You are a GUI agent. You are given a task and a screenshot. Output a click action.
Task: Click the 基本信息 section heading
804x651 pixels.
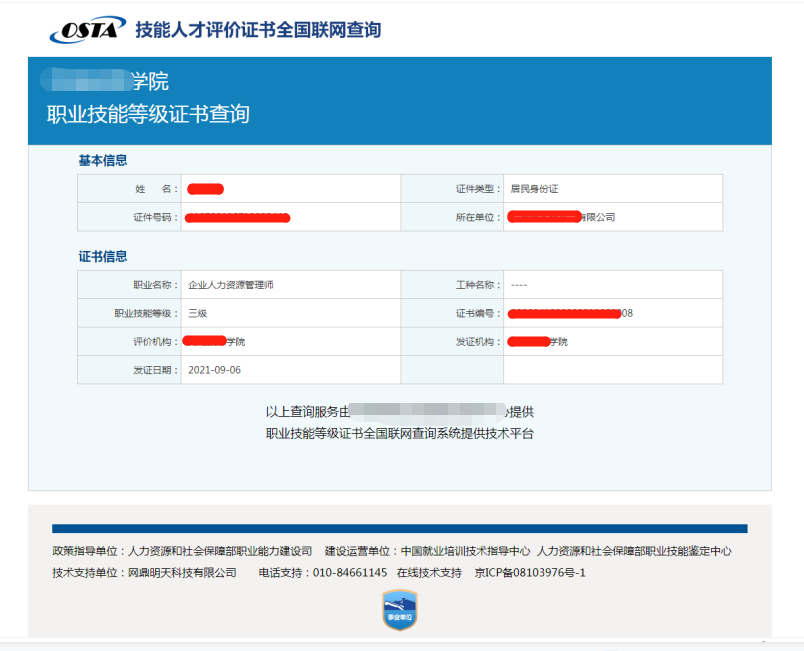(103, 161)
